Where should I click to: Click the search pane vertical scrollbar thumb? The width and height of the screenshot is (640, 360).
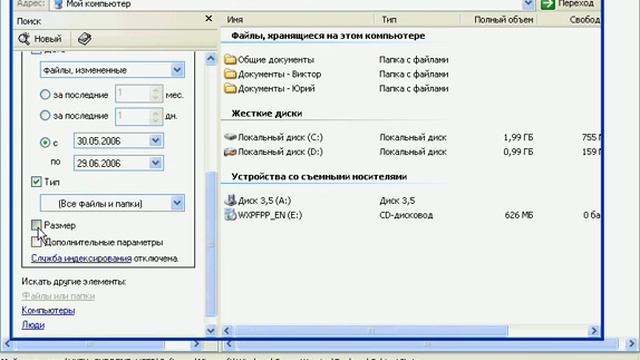(x=211, y=243)
